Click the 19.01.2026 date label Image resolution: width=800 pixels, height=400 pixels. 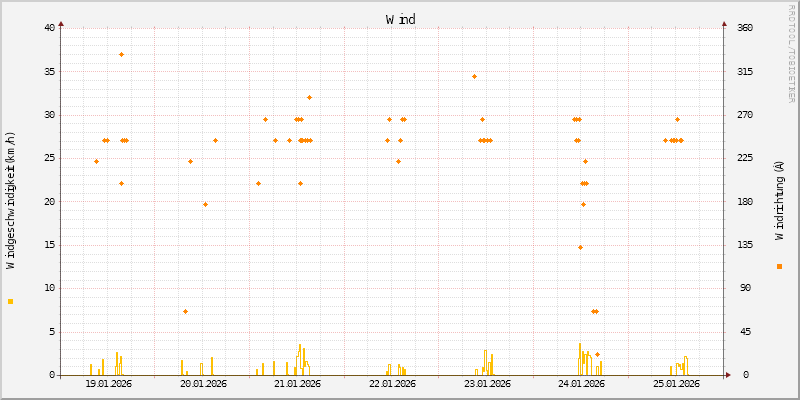pos(109,383)
